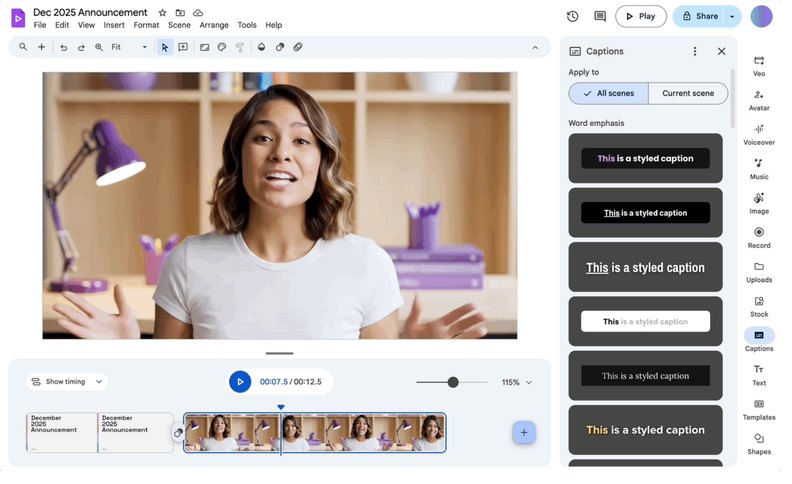Open the Avatar tool in sidebar
Image resolution: width=792 pixels, height=484 pixels.
click(759, 100)
